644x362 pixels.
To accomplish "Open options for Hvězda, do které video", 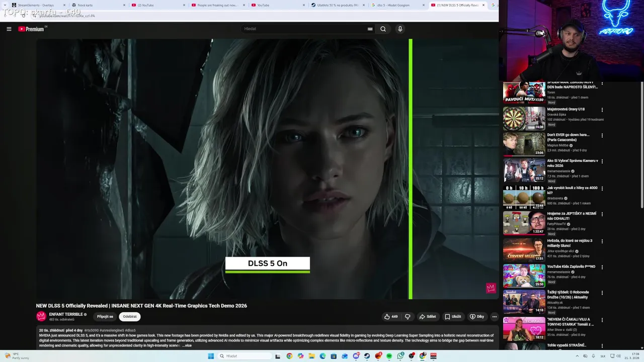I will 602,241.
